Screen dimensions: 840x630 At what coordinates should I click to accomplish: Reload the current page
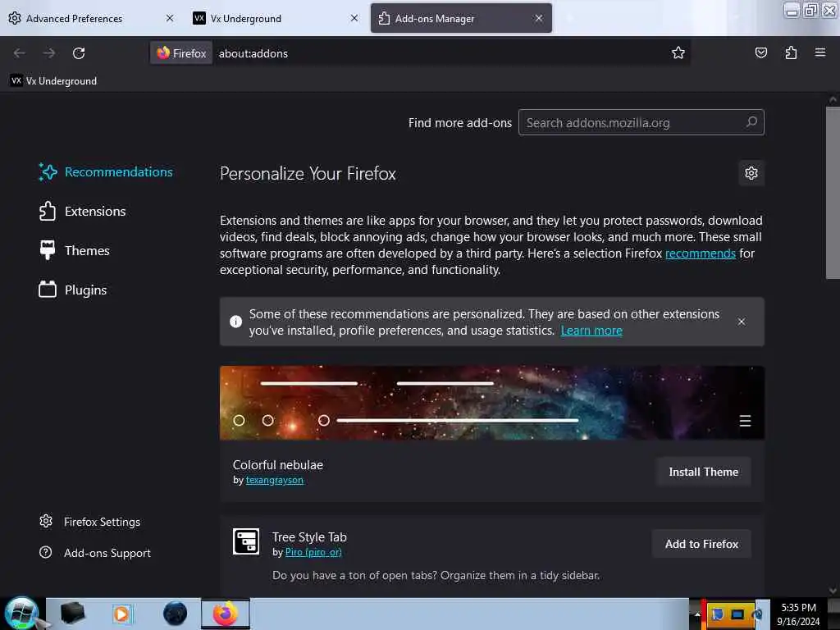[x=79, y=53]
